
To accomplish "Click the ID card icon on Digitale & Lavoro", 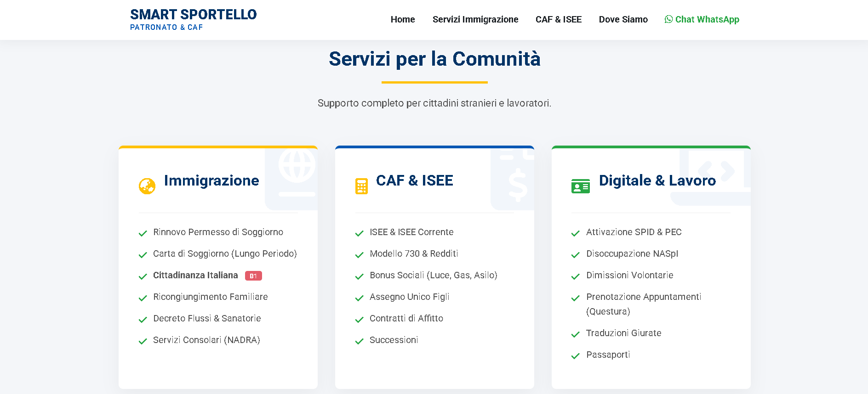I will tap(581, 186).
